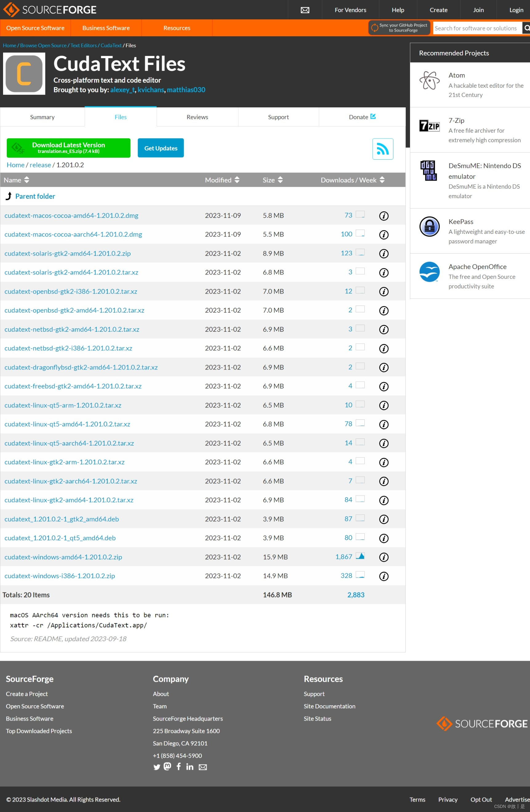View info for cudatext-windows-amd64 zip
Image resolution: width=530 pixels, height=812 pixels.
pyautogui.click(x=383, y=557)
